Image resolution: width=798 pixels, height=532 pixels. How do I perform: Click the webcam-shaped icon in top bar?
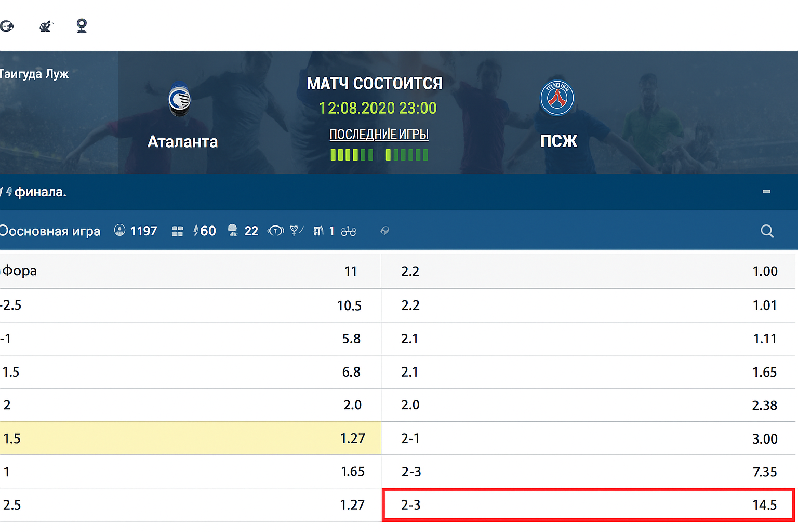point(82,26)
